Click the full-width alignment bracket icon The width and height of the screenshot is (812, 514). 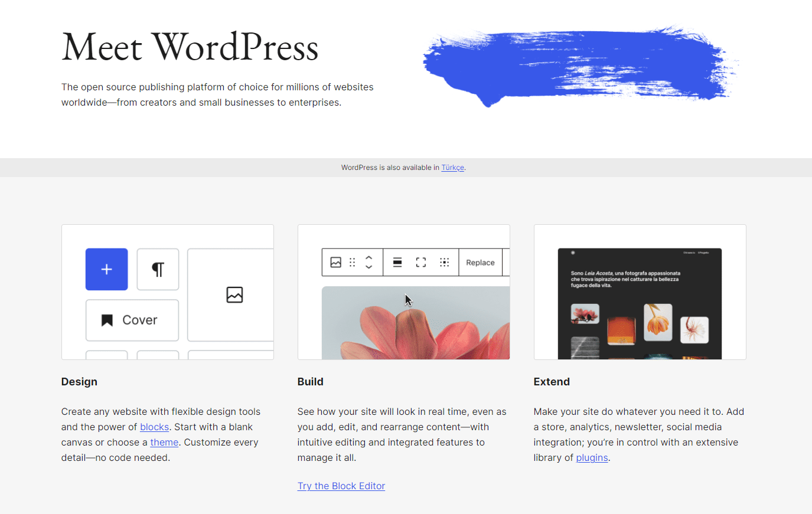(x=420, y=262)
